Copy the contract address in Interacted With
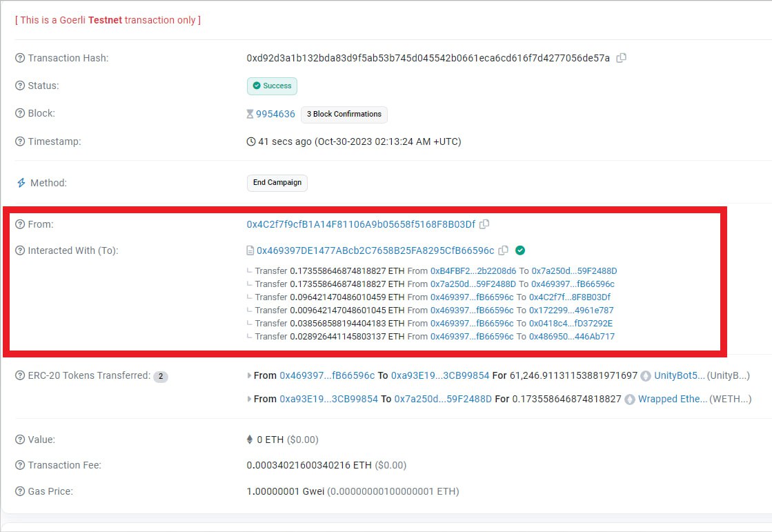Image resolution: width=772 pixels, height=532 pixels. (504, 250)
